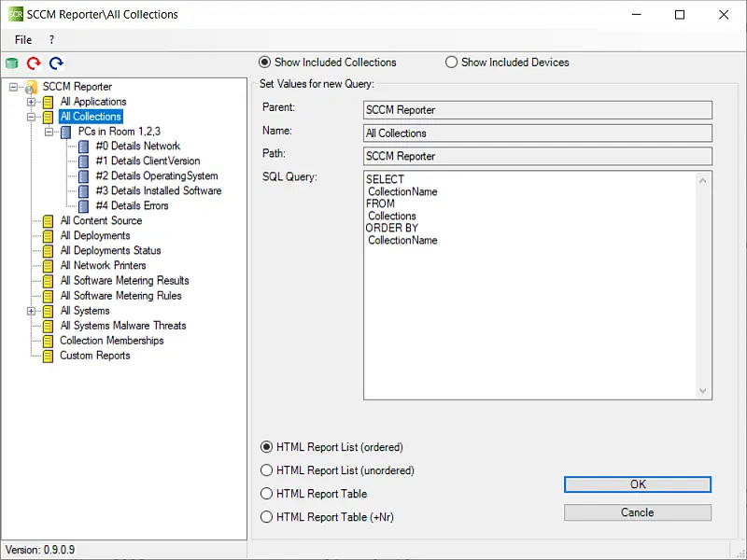Select the Custom Reports tree item label
This screenshot has width=747, height=560.
pos(95,356)
